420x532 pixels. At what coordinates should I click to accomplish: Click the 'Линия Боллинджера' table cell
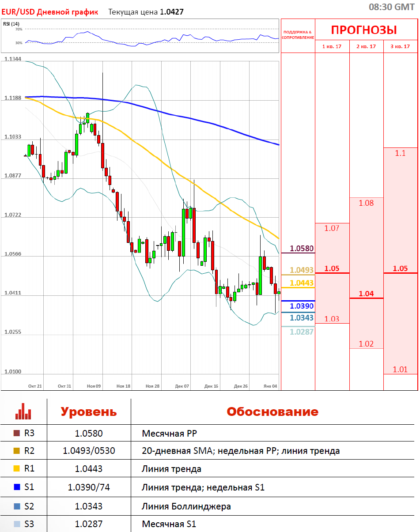click(x=186, y=506)
